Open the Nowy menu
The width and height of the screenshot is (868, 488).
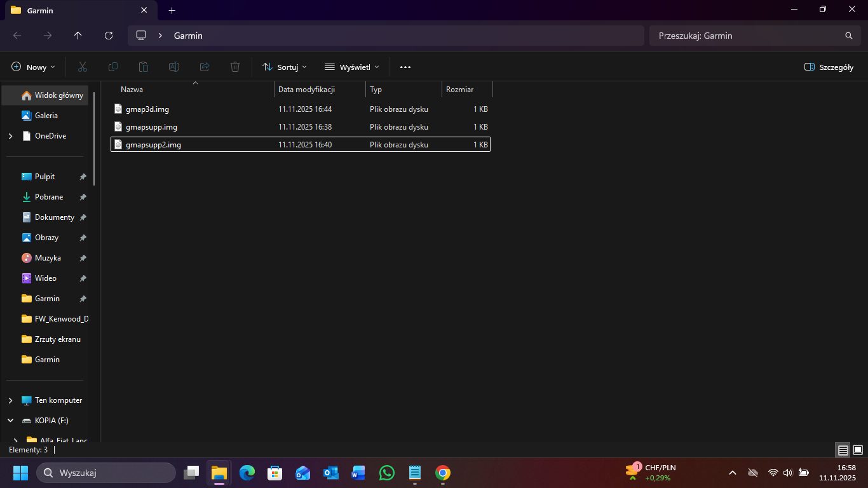[x=33, y=67]
